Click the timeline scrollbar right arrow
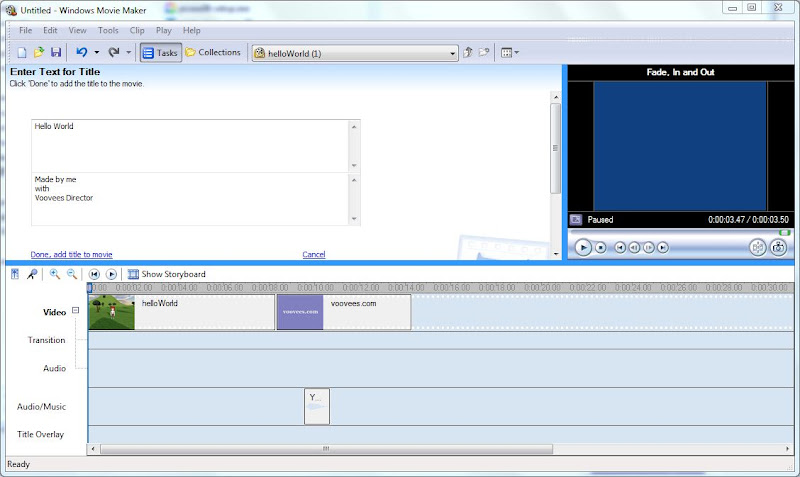Image resolution: width=800 pixels, height=477 pixels. point(788,449)
